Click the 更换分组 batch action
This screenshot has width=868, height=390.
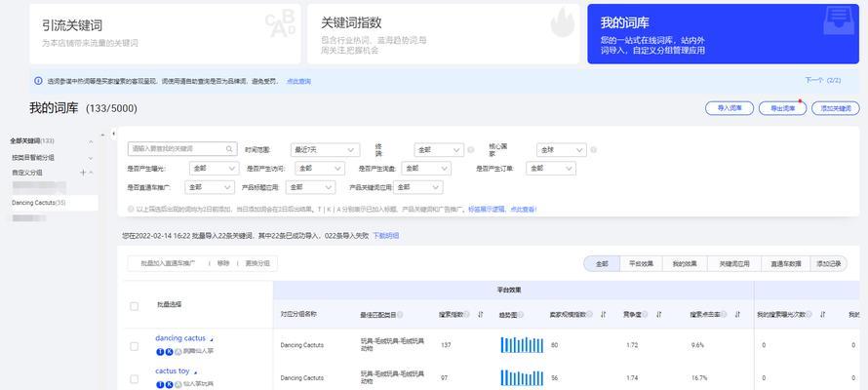point(256,264)
